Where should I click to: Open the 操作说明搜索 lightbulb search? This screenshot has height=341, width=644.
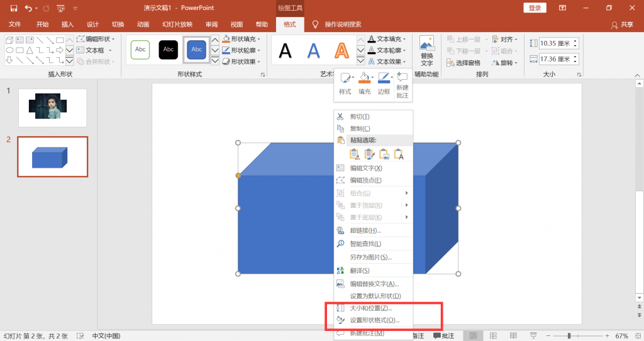point(337,24)
